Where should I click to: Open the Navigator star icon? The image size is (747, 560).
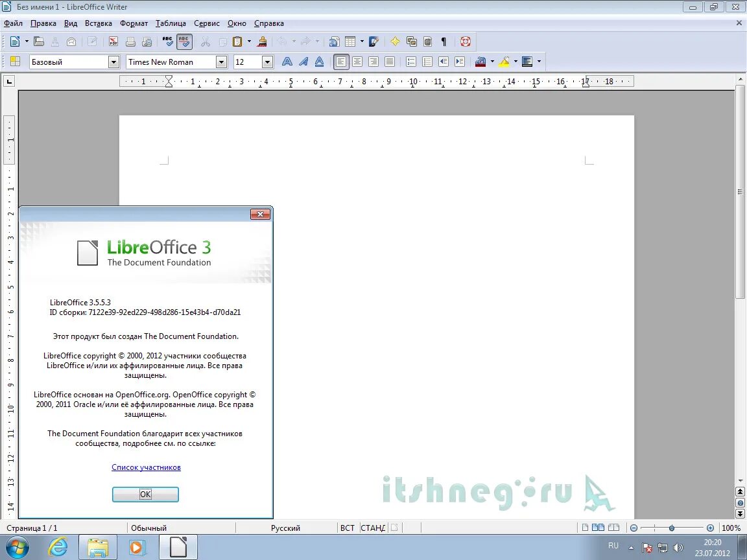point(395,41)
